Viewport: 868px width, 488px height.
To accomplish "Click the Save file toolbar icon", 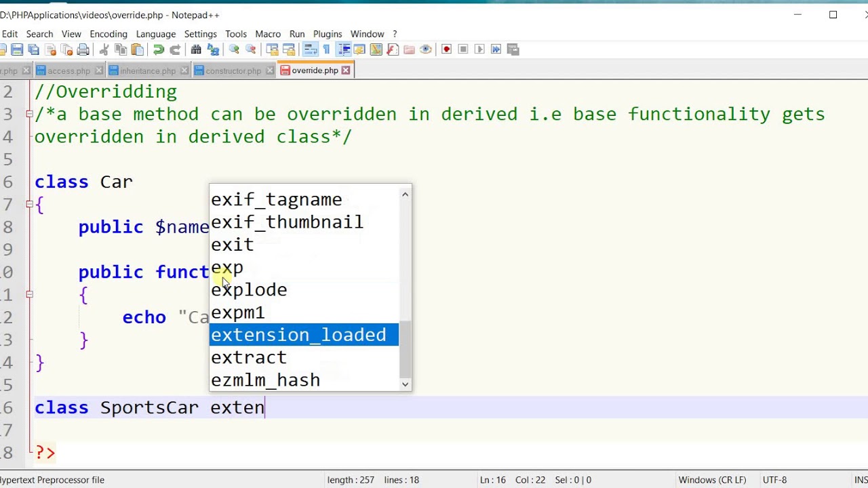I will [18, 49].
